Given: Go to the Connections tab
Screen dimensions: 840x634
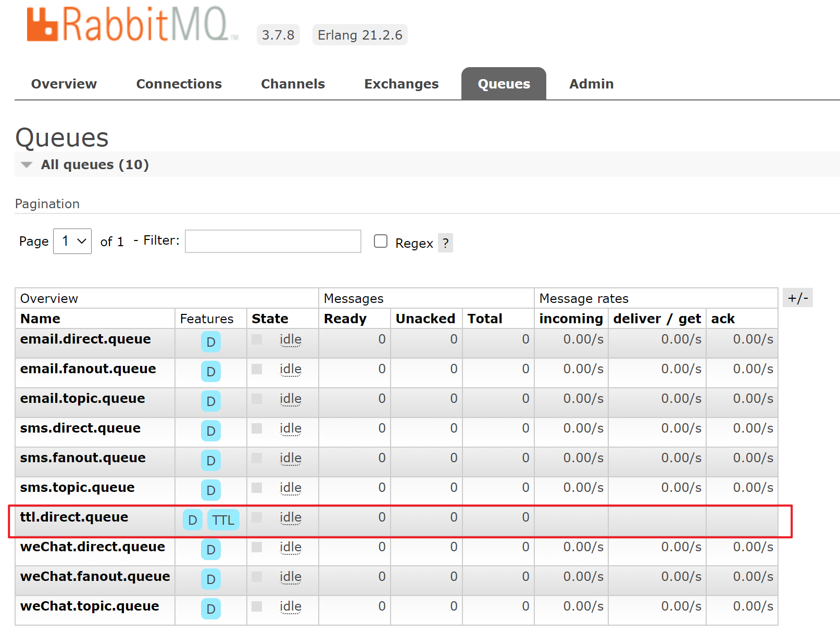Looking at the screenshot, I should 179,84.
